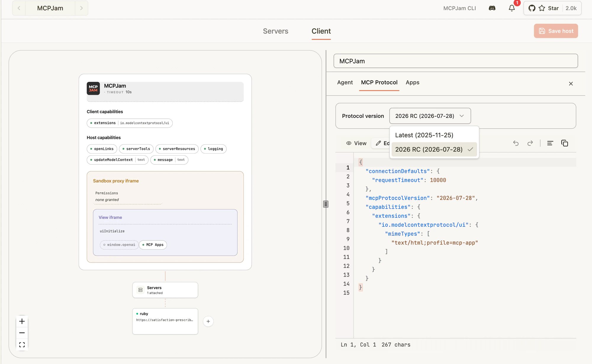592x364 pixels.
Task: Click the "267 chars" status text
Action: coord(396,345)
